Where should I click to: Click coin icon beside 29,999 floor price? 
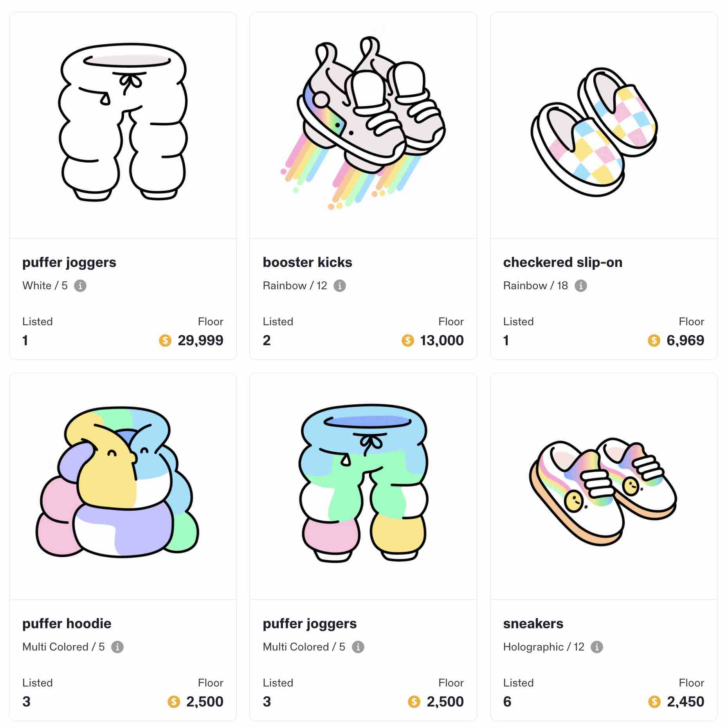coord(165,341)
